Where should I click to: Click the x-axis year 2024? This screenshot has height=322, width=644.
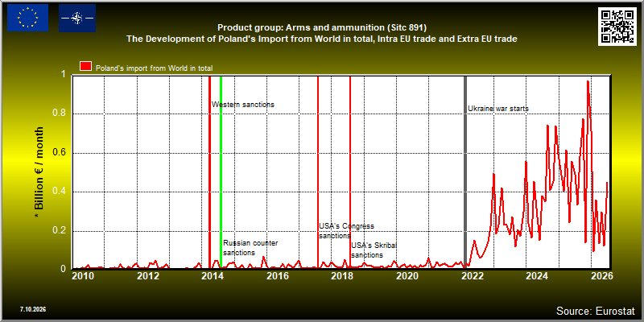(537, 276)
